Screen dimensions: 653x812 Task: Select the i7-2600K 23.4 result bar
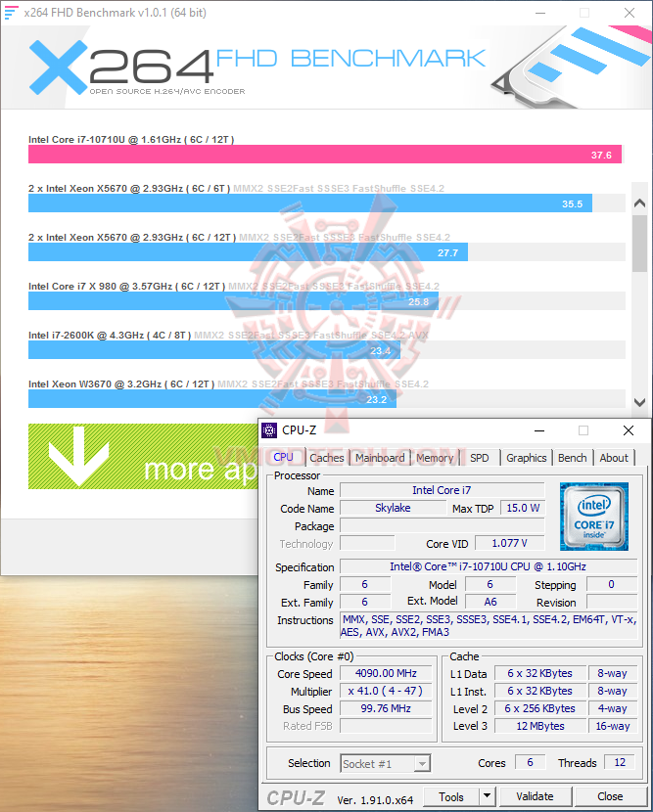[x=214, y=350]
